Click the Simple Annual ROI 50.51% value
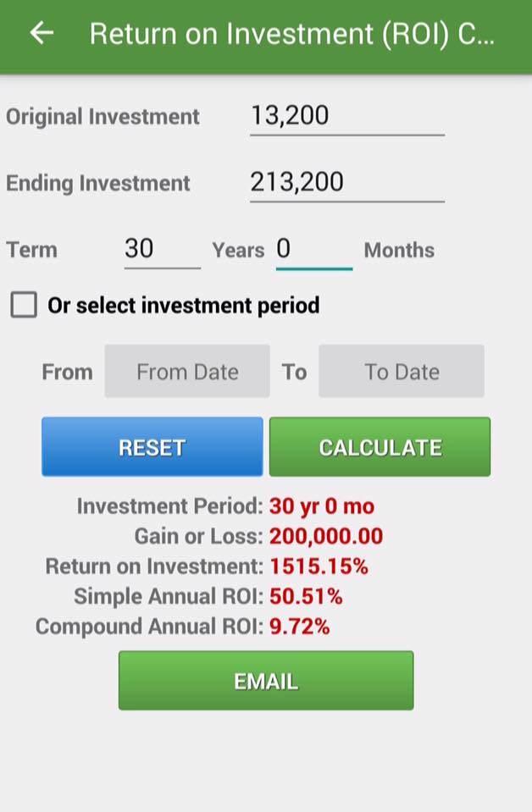 (x=306, y=597)
